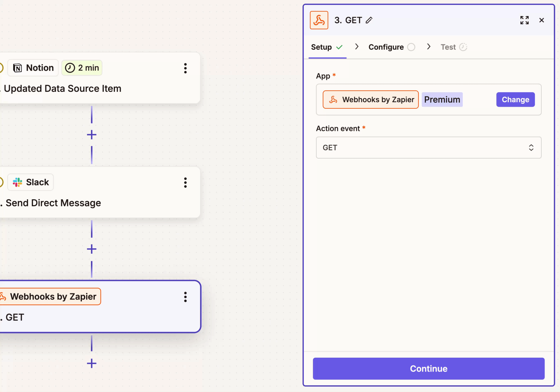Screen dimensions: 560x392
Task: Switch to the Test tab
Action: click(454, 47)
